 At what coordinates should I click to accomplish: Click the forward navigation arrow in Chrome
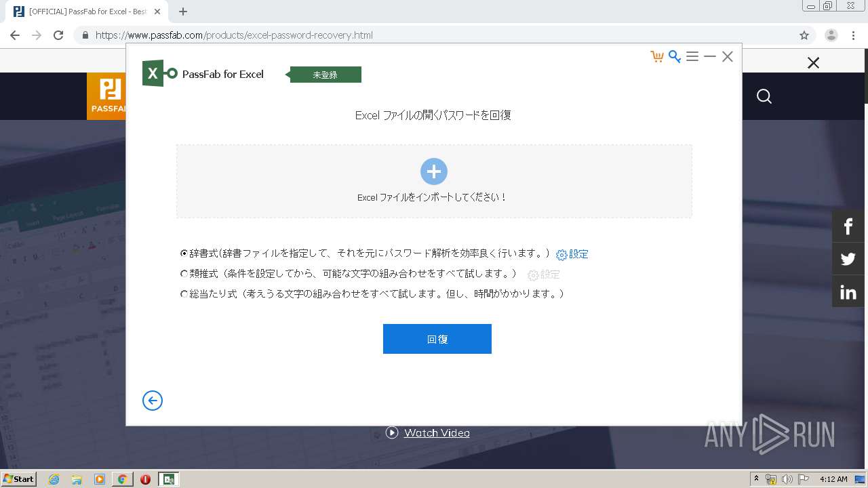click(x=37, y=35)
